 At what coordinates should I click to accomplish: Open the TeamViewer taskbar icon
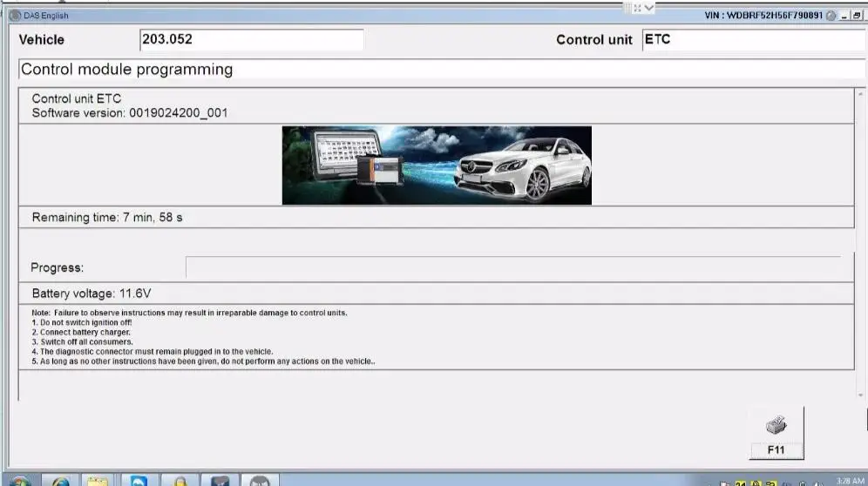click(139, 481)
